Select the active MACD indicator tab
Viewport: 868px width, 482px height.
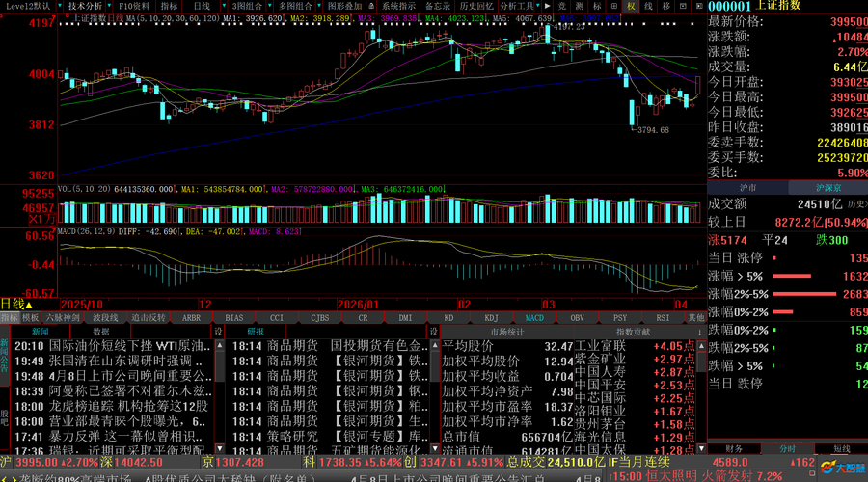click(534, 318)
